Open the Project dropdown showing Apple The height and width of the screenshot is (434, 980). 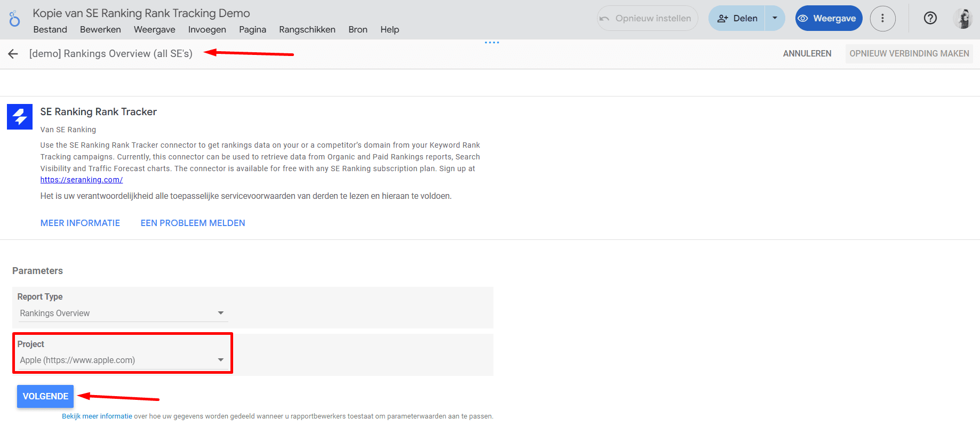coord(122,360)
